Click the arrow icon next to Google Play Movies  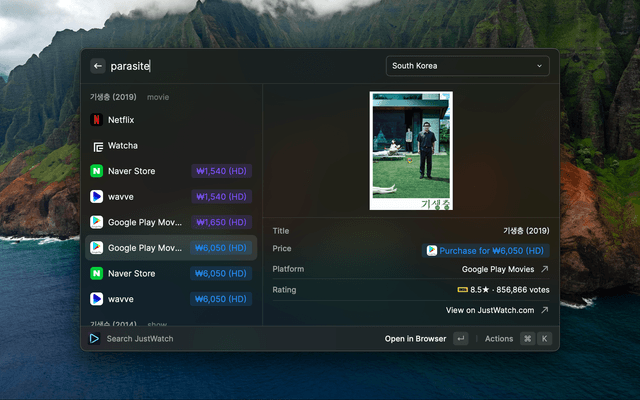[544, 269]
